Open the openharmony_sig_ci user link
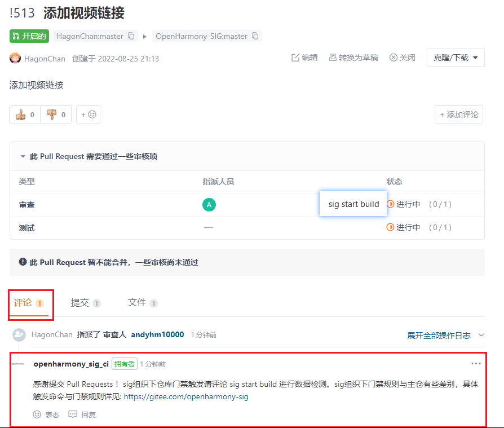 point(71,364)
